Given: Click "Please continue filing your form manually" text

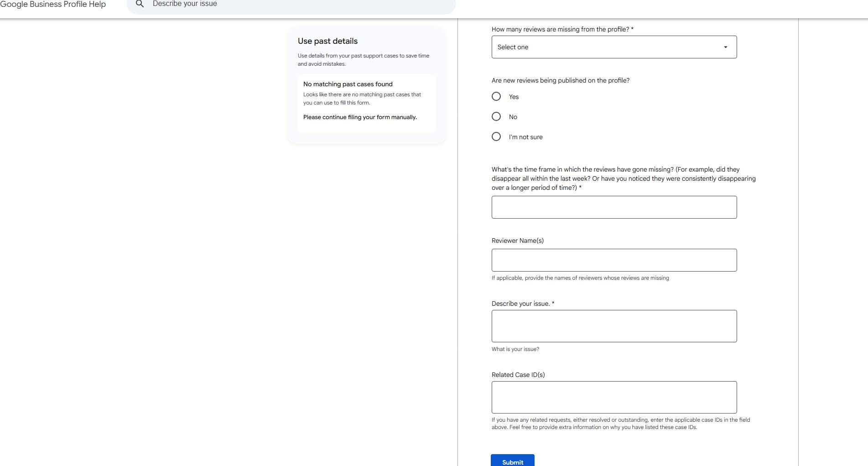Looking at the screenshot, I should (x=360, y=117).
